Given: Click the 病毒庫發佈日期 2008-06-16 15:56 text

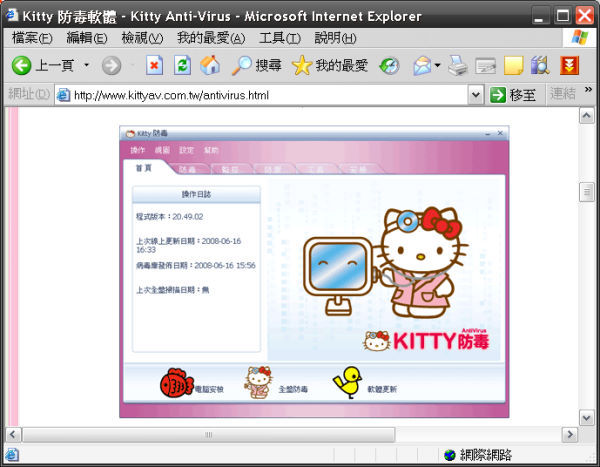Looking at the screenshot, I should (196, 265).
